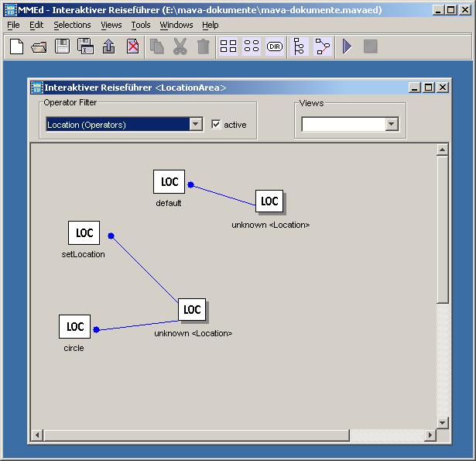Open the tree hierarchy view icon
This screenshot has height=461, width=476.
pos(299,46)
